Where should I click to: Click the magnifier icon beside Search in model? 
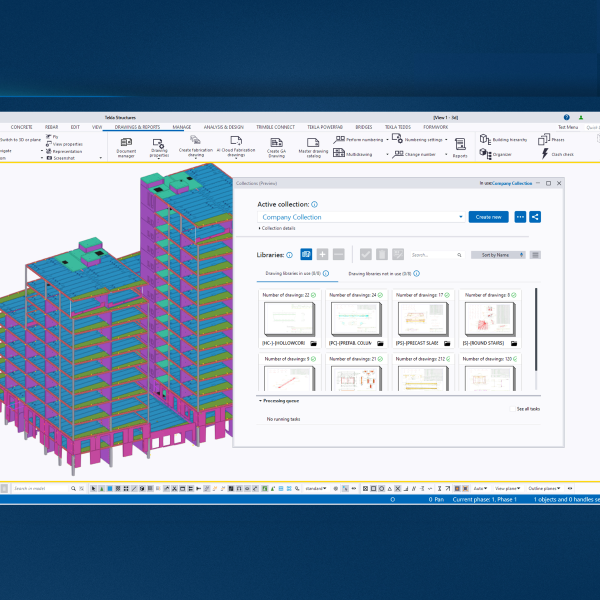tap(73, 488)
